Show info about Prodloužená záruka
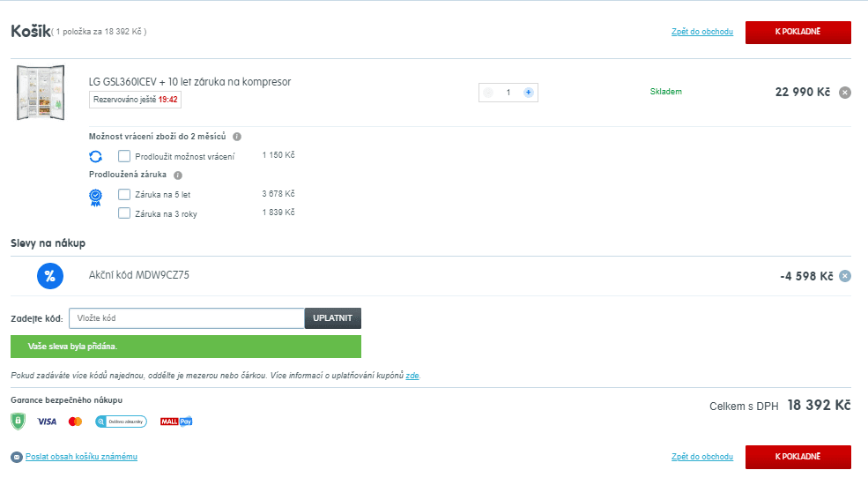The height and width of the screenshot is (485, 868). [x=178, y=175]
